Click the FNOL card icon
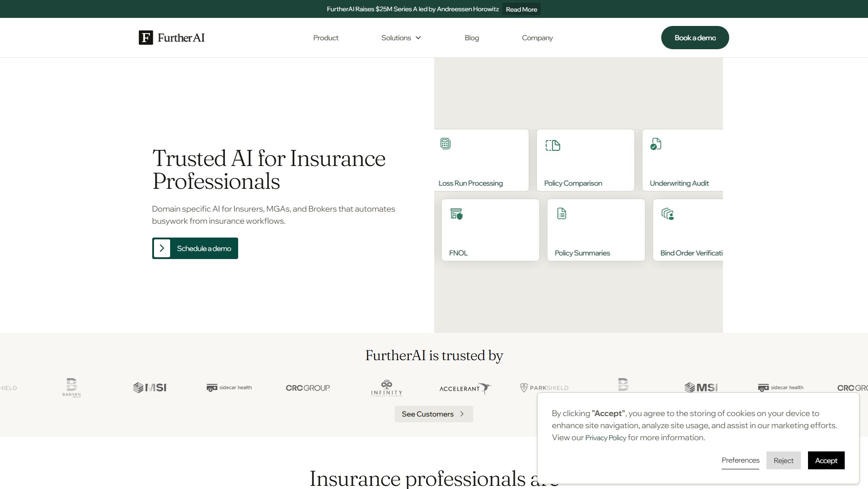 coord(456,214)
